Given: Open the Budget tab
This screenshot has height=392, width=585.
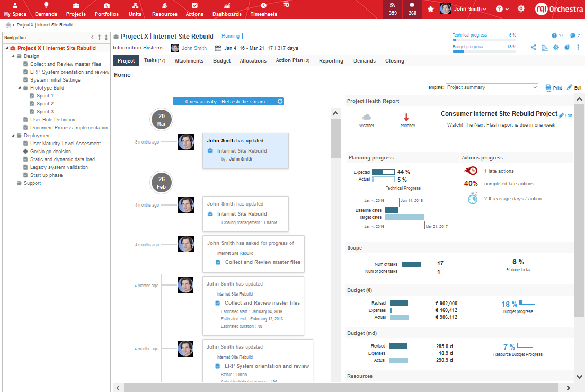Looking at the screenshot, I should click(x=221, y=61).
